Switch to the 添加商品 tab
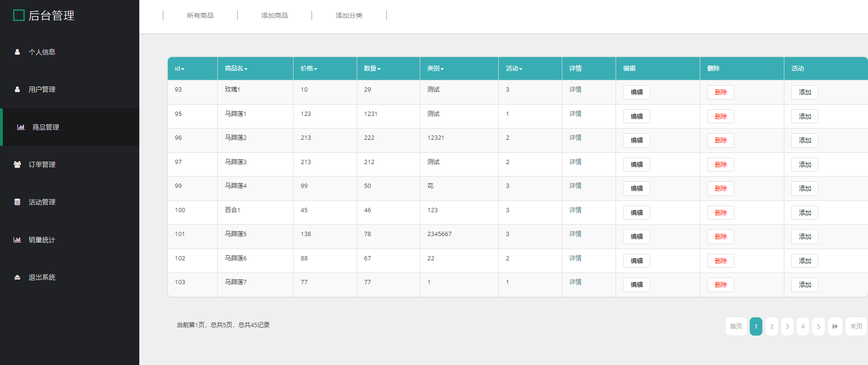Screen dimensions: 868x365 pos(274,15)
